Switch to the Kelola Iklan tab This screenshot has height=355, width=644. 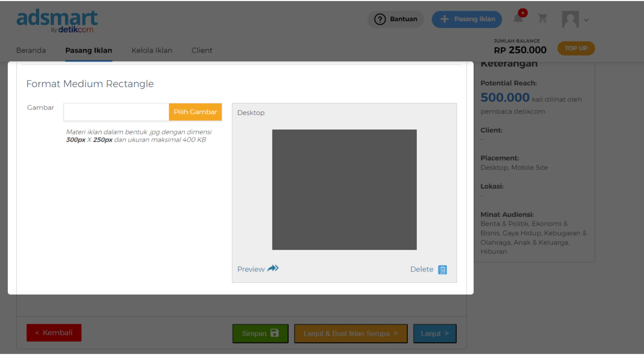pos(152,50)
